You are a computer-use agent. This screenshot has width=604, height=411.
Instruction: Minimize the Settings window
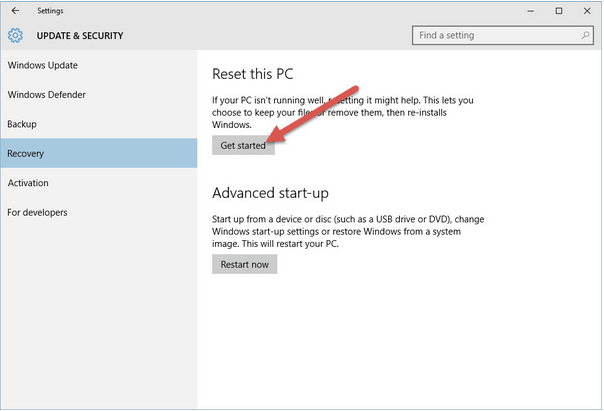click(531, 11)
